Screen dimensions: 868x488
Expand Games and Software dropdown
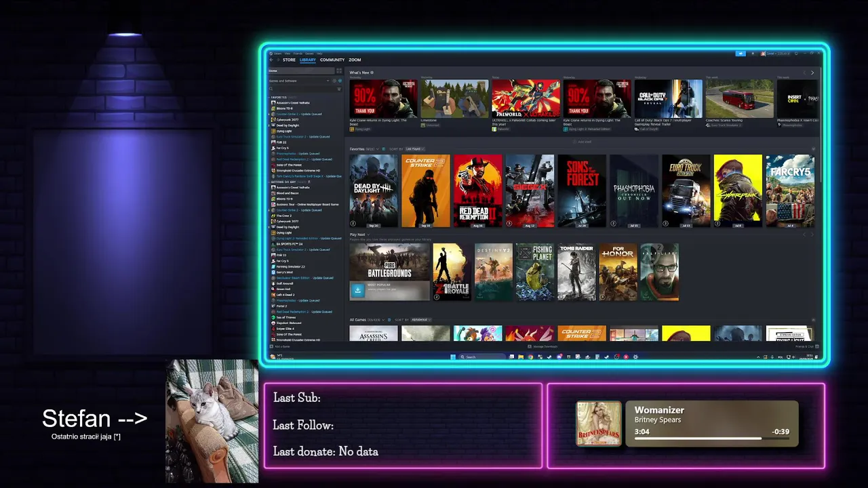click(x=298, y=81)
